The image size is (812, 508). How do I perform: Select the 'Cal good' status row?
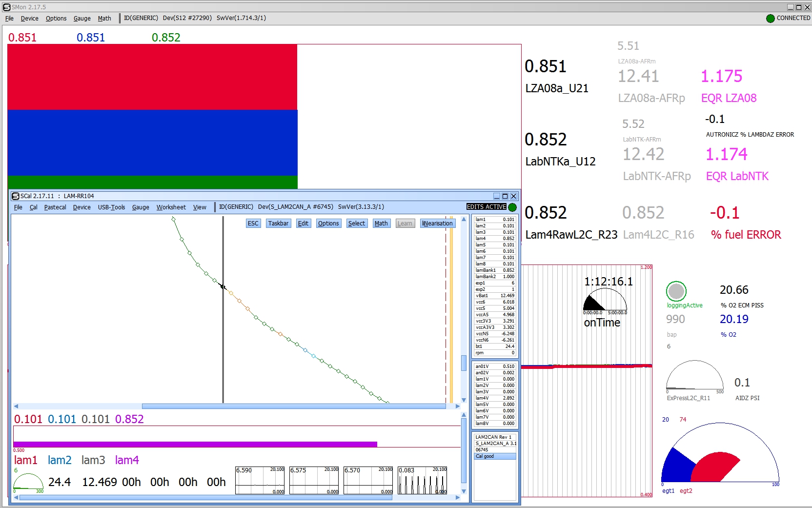point(495,456)
